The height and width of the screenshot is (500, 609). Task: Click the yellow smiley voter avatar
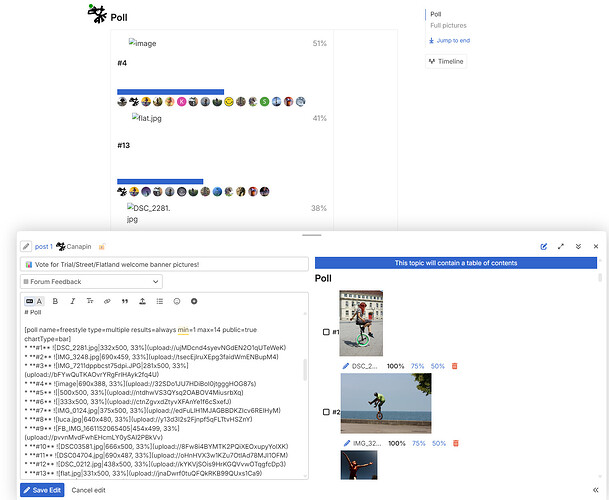pos(229,102)
